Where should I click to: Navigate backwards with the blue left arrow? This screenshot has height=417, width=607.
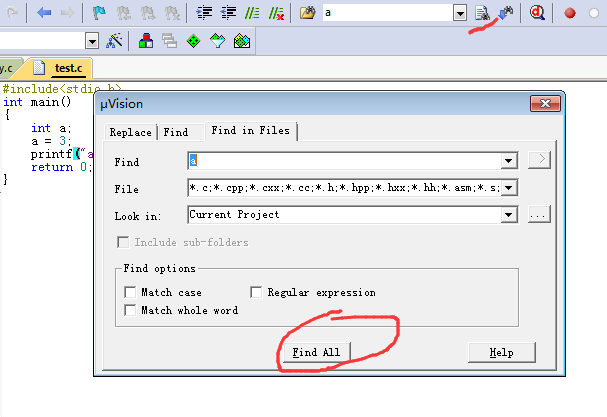(x=44, y=13)
